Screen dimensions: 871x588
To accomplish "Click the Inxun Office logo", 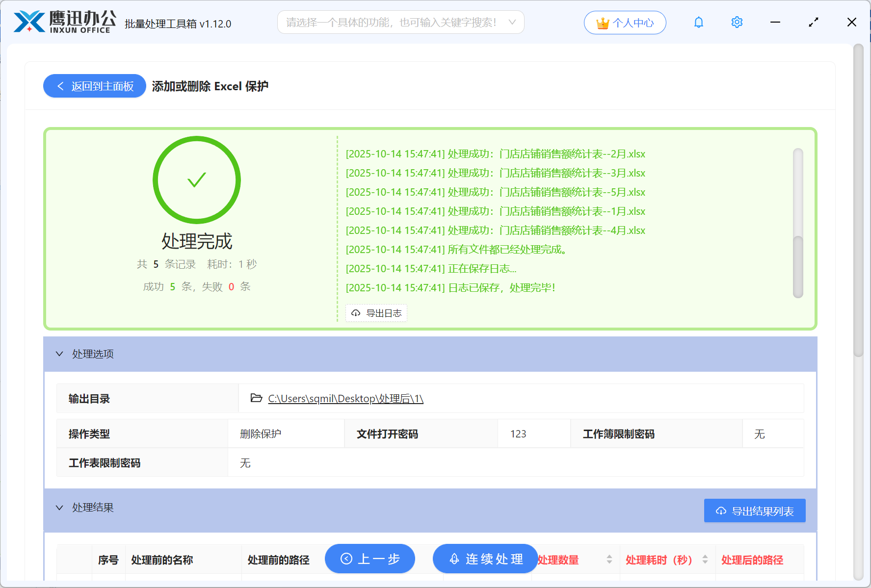I will (x=64, y=23).
